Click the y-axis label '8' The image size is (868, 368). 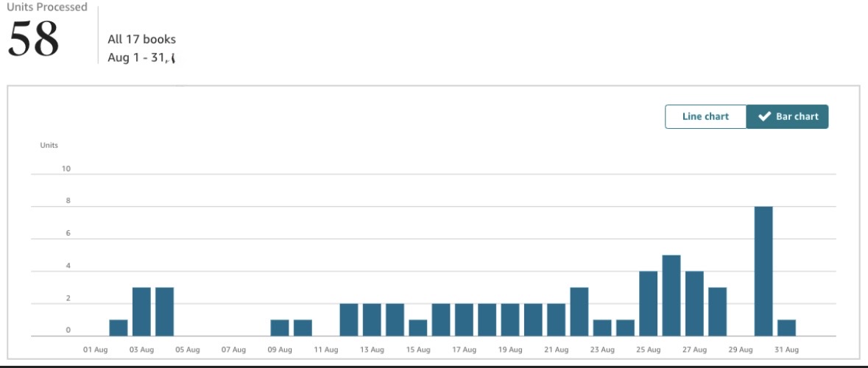[x=68, y=201]
